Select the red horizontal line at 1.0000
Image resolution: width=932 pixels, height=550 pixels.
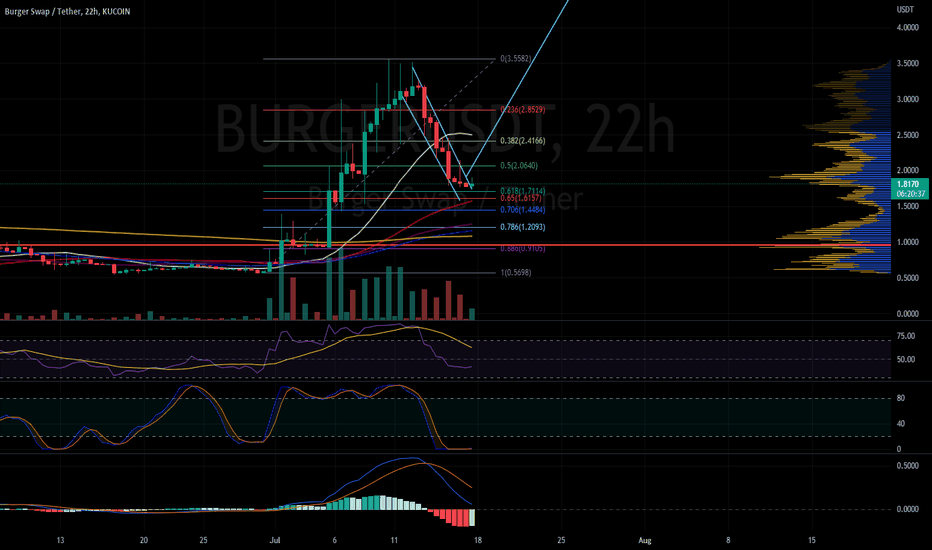tap(446, 245)
